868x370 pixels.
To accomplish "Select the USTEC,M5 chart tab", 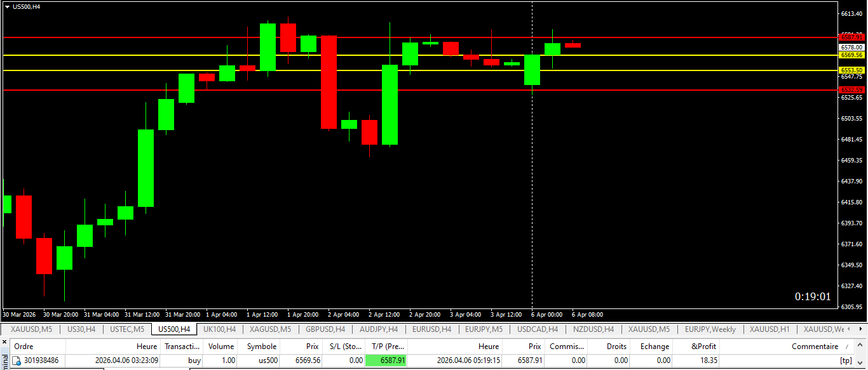I will (127, 329).
